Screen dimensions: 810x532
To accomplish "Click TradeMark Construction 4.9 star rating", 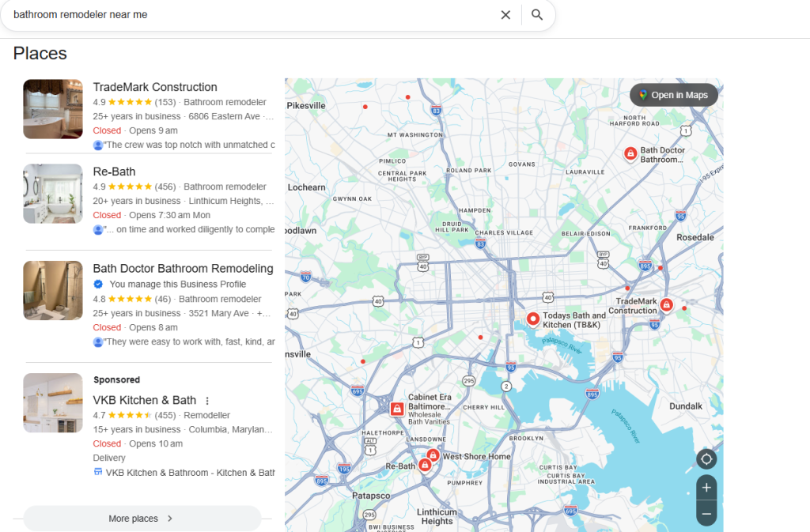I will (x=131, y=102).
